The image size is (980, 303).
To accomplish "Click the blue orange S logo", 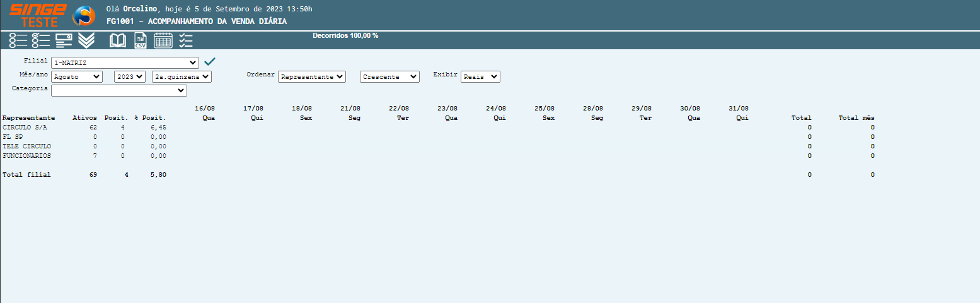I will pos(83,16).
